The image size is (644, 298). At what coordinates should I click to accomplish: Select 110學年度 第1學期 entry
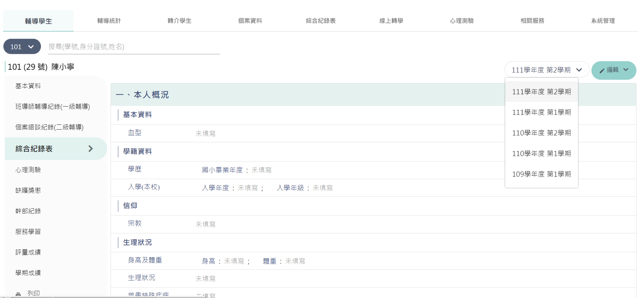click(x=542, y=154)
